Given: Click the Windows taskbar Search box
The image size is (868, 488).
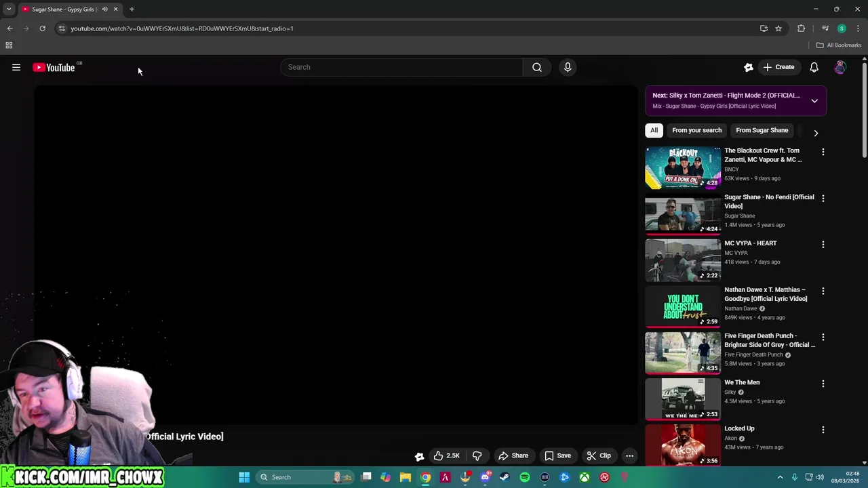Looking at the screenshot, I should tap(304, 477).
